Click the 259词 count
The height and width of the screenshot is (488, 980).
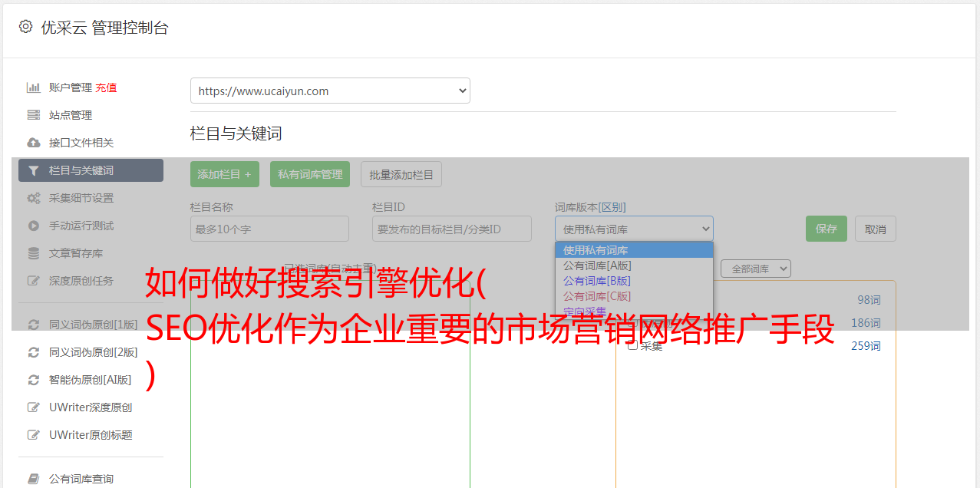point(866,346)
